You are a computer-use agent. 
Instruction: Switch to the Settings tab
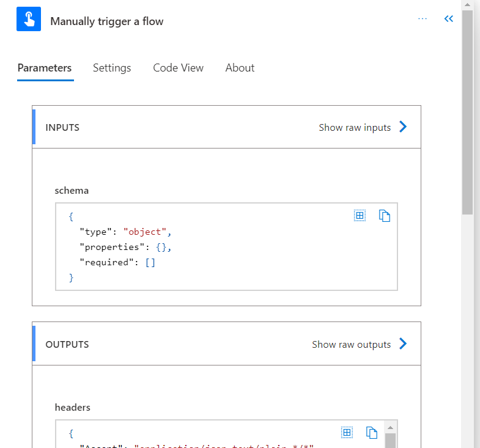pyautogui.click(x=112, y=68)
